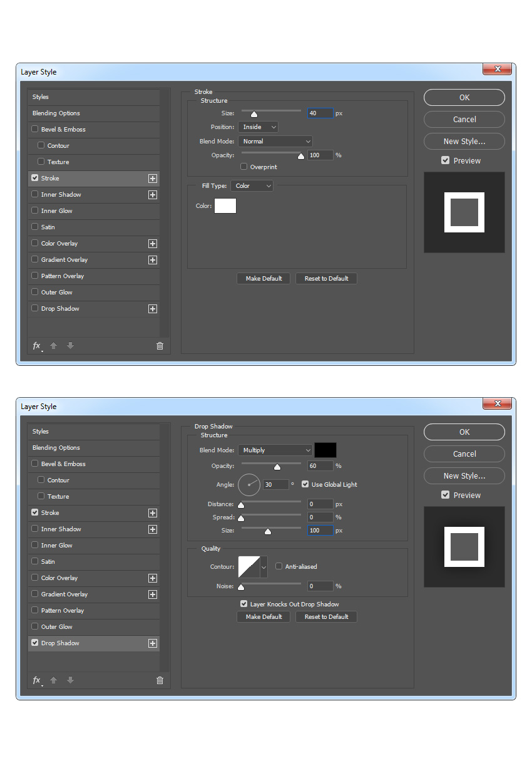Image resolution: width=532 pixels, height=763 pixels.
Task: Open Fill Type dropdown
Action: (252, 186)
